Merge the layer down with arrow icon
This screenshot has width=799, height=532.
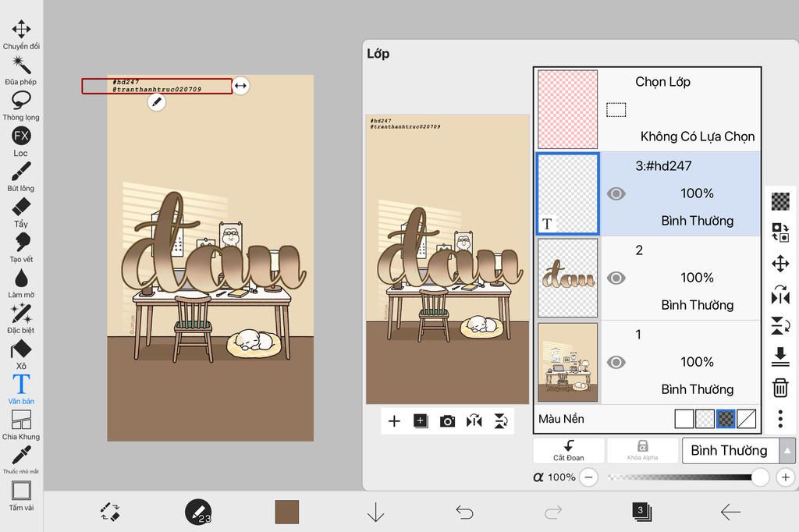point(780,356)
